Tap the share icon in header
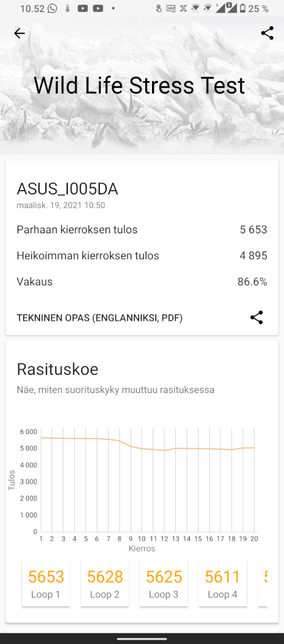Viewport: 284px width, 644px height. coord(267,33)
